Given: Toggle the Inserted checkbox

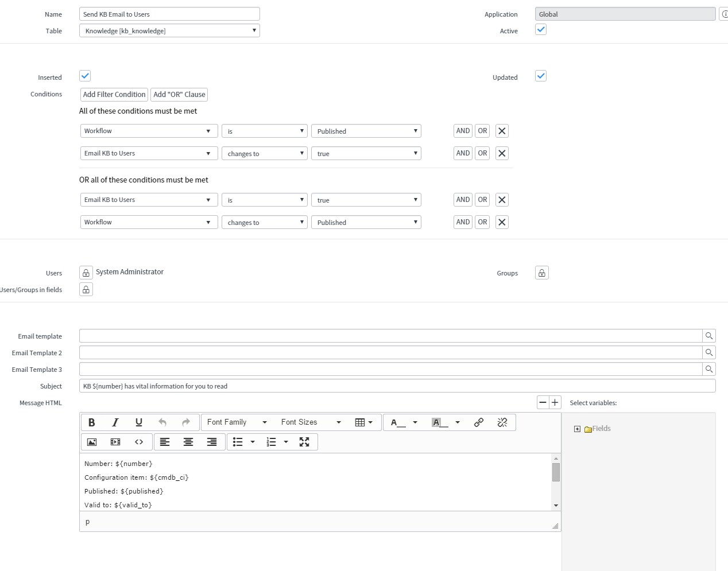Looking at the screenshot, I should click(x=85, y=76).
